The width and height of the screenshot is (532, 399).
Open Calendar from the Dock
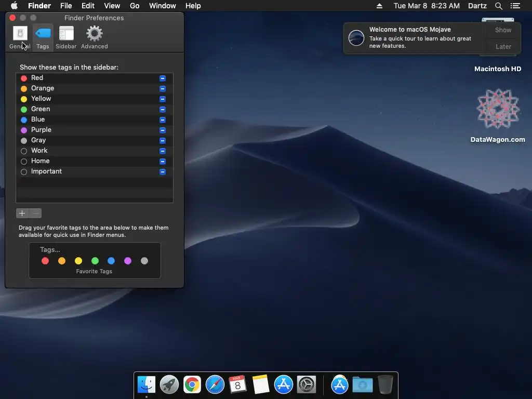(237, 384)
